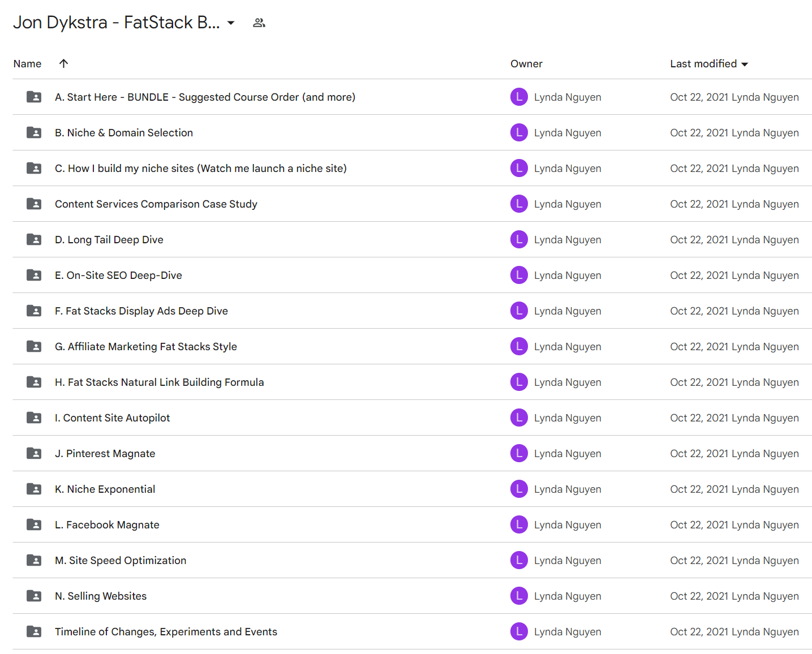Click folder icon for H. Natural Link Building

tap(34, 382)
